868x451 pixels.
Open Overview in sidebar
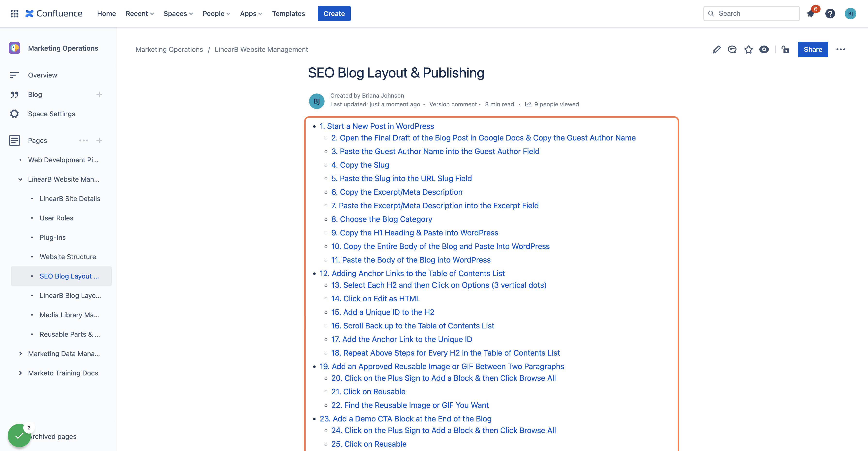[x=42, y=75]
